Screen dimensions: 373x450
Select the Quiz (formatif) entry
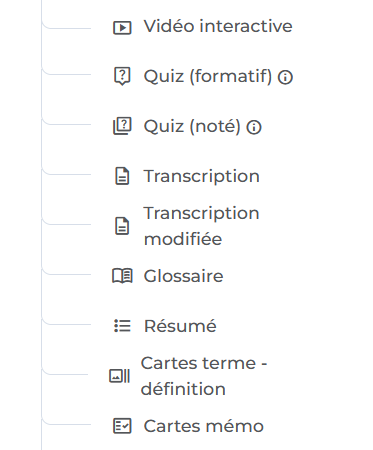coord(208,76)
